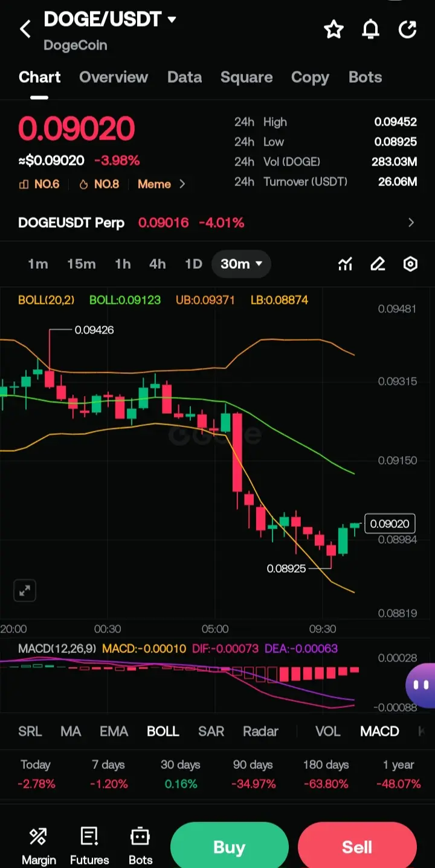
Task: Tap the LB:0.08874 lower band value
Action: tap(279, 300)
